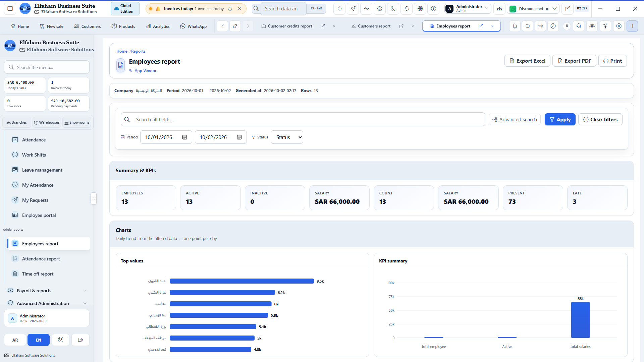
Task: Switch to Customer credits report tab
Action: [290, 26]
